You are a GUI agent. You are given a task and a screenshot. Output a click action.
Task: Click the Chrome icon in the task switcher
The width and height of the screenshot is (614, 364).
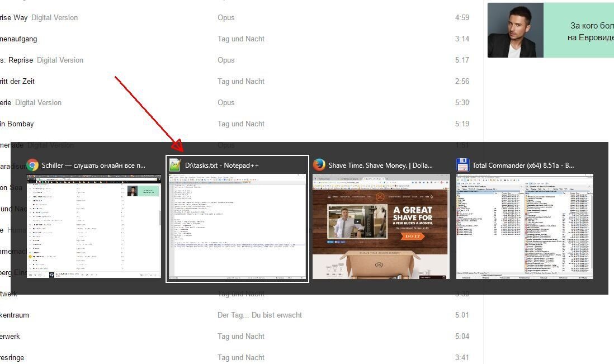coord(32,165)
